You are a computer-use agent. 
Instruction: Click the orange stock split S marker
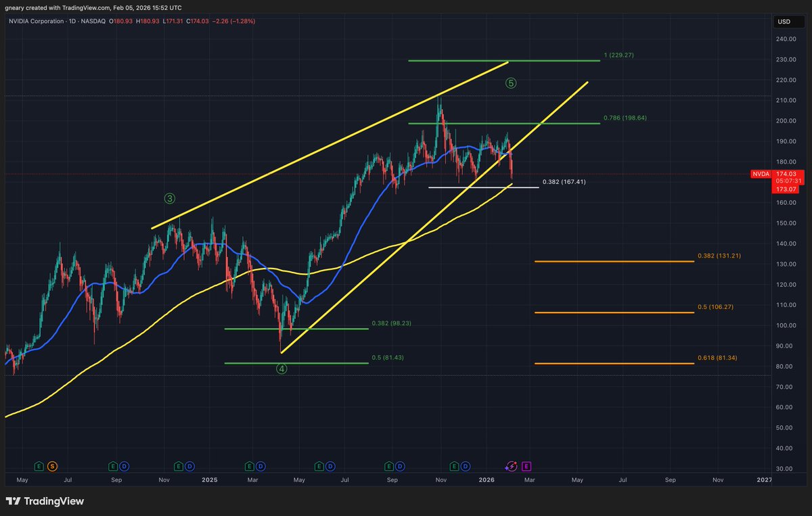[53, 466]
